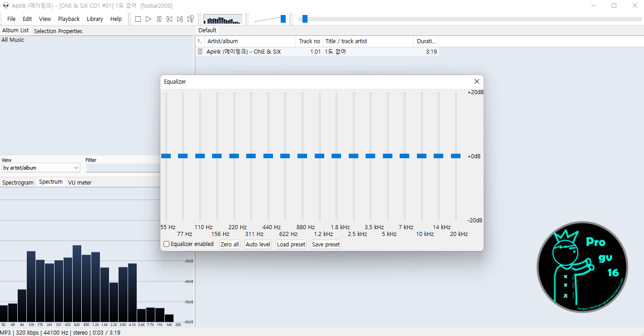
Task: Click the 1.2 kHz equalizer band slider
Action: tap(320, 156)
